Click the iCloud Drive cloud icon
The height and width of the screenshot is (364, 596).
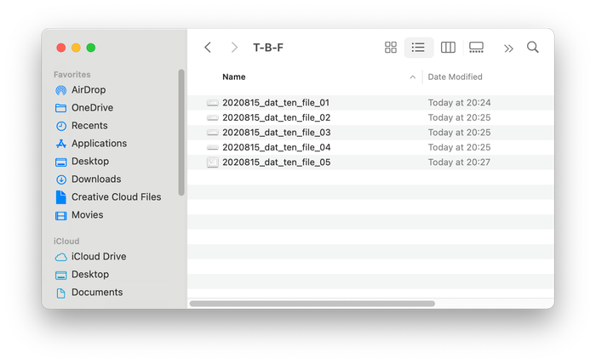(60, 257)
